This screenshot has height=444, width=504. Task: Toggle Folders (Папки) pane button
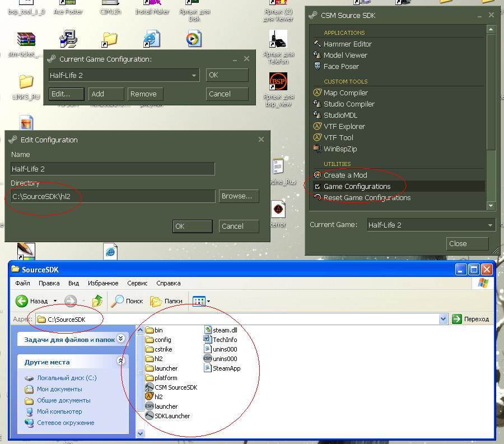coord(166,301)
